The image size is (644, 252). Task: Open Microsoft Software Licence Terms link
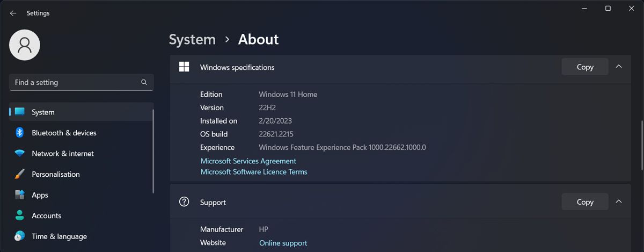point(254,172)
